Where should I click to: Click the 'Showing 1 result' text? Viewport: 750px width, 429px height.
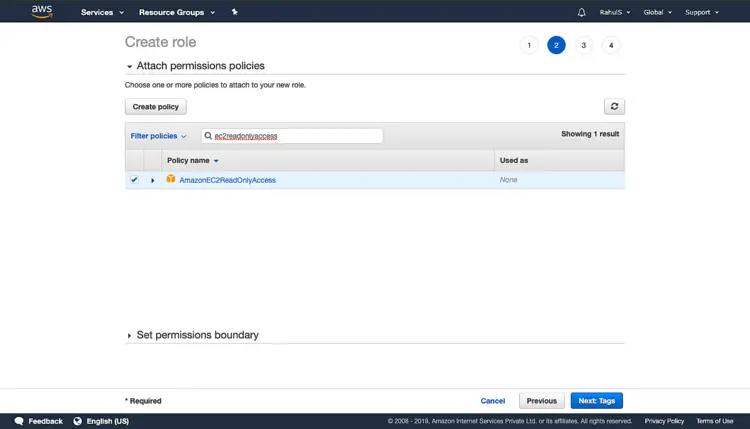[590, 134]
